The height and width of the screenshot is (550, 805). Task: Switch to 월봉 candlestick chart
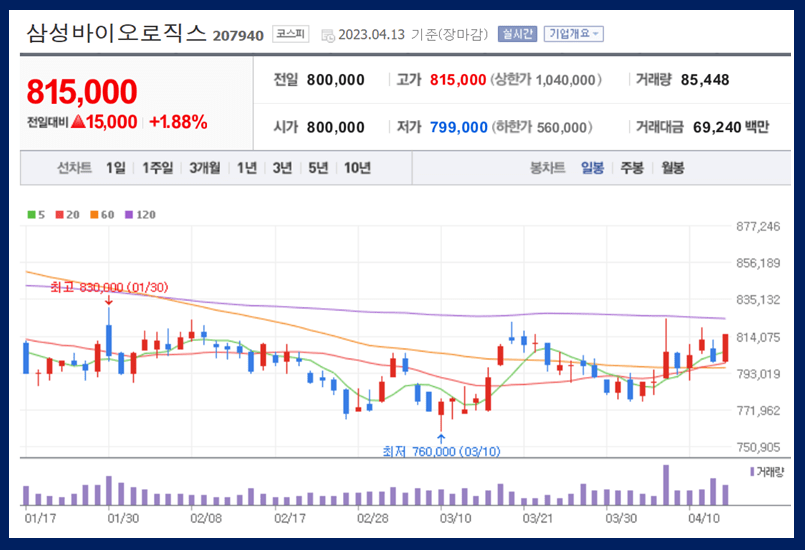pos(673,168)
